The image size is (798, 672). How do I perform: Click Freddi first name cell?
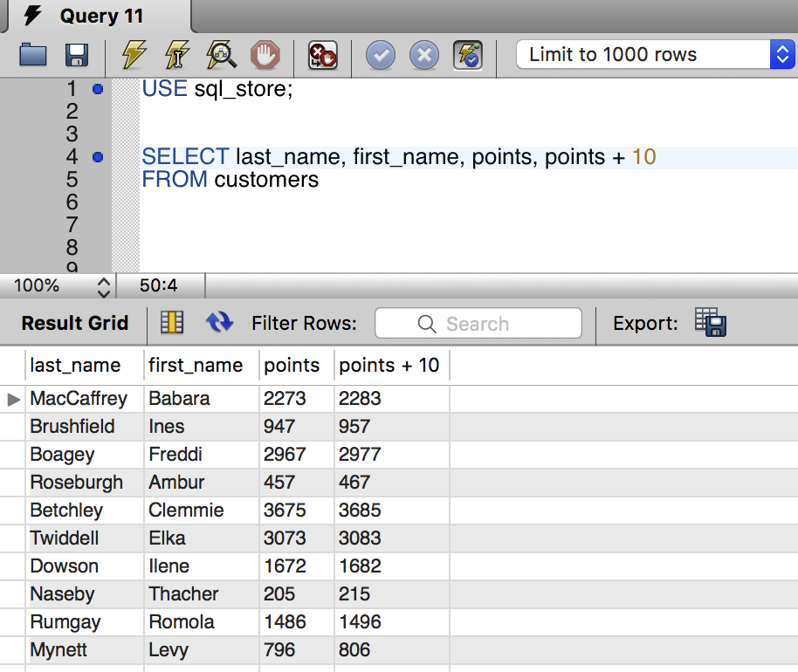[x=202, y=455]
